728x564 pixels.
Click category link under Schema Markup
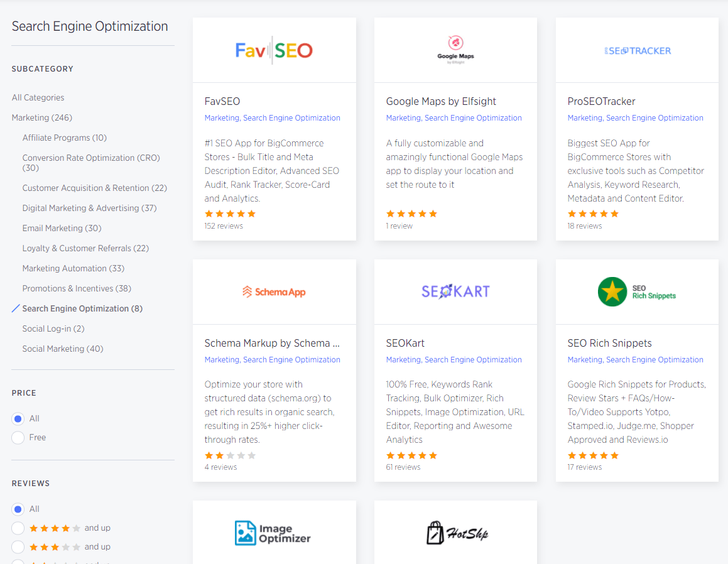click(x=273, y=360)
